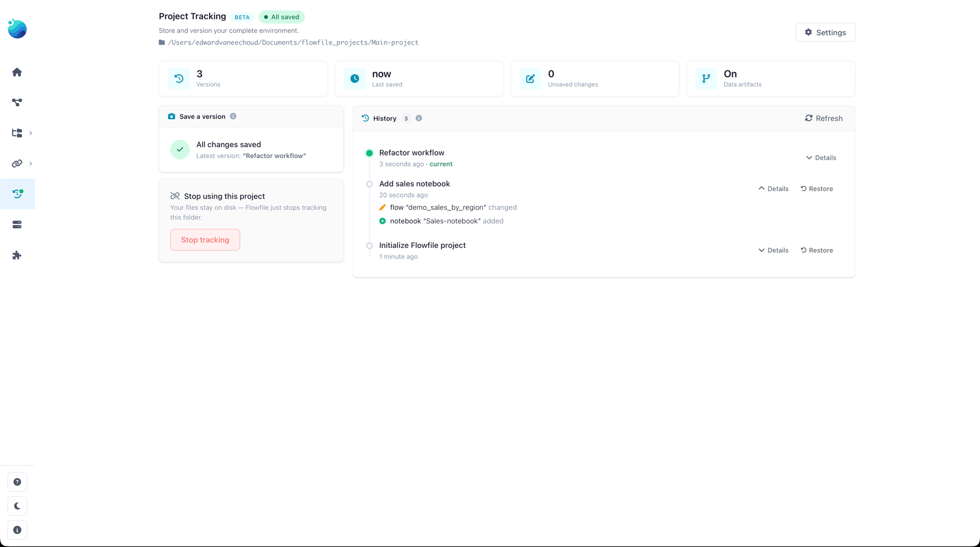
Task: Expand the connections sidebar chevron
Action: click(30, 163)
